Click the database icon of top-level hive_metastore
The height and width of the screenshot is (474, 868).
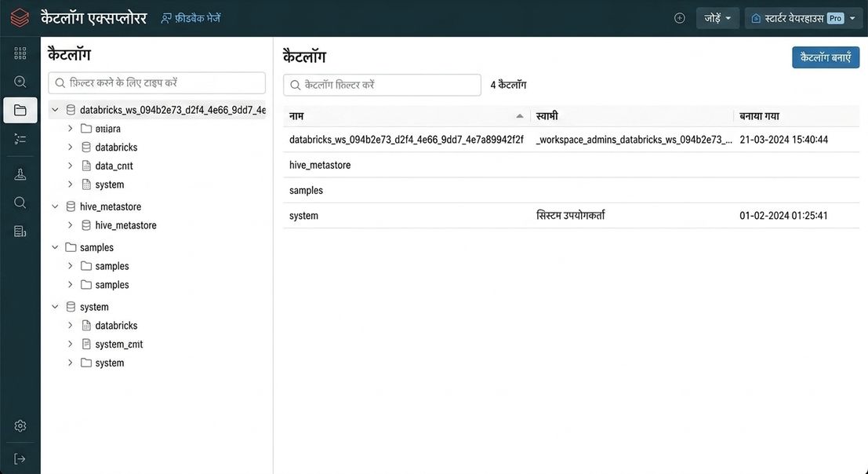tap(71, 206)
